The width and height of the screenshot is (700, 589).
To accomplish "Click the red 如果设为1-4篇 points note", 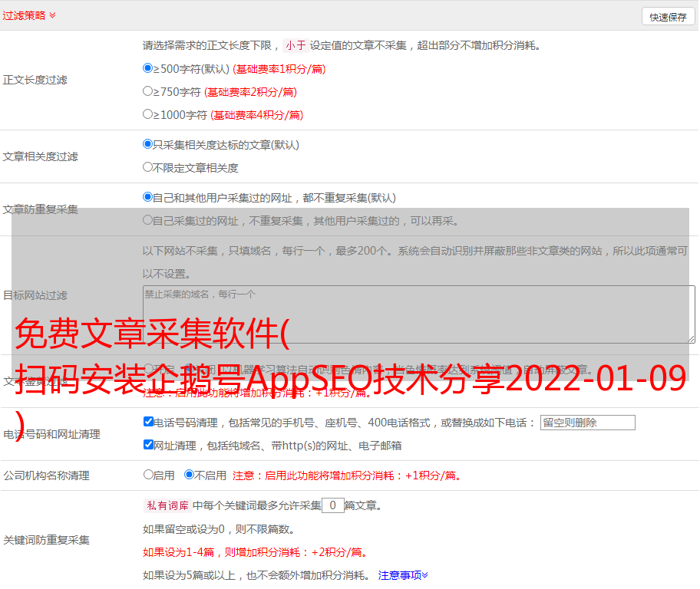I will point(256,552).
